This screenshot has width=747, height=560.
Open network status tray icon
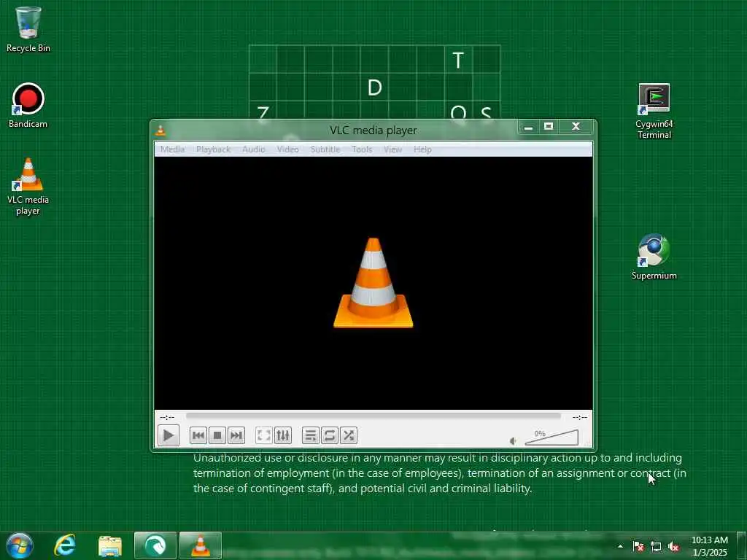point(656,547)
